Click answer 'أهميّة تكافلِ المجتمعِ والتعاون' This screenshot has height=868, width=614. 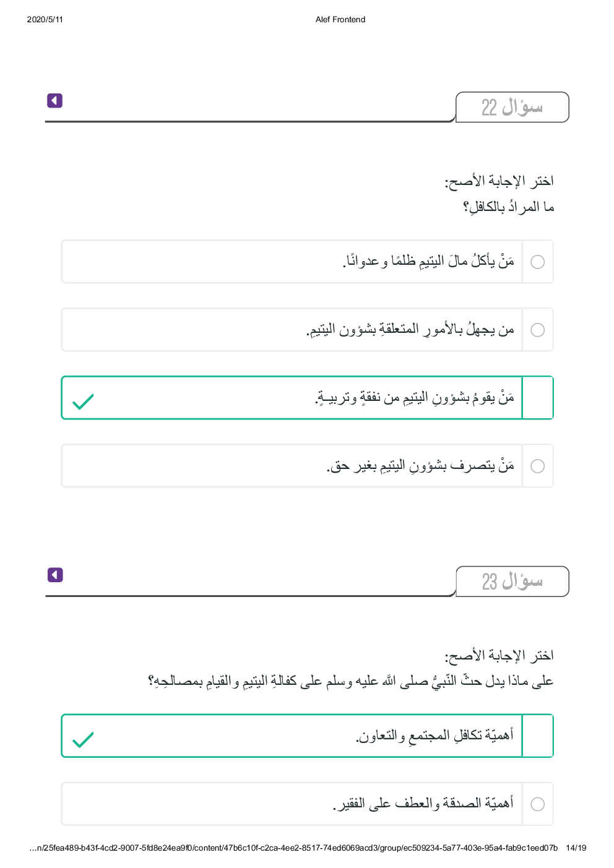click(434, 736)
